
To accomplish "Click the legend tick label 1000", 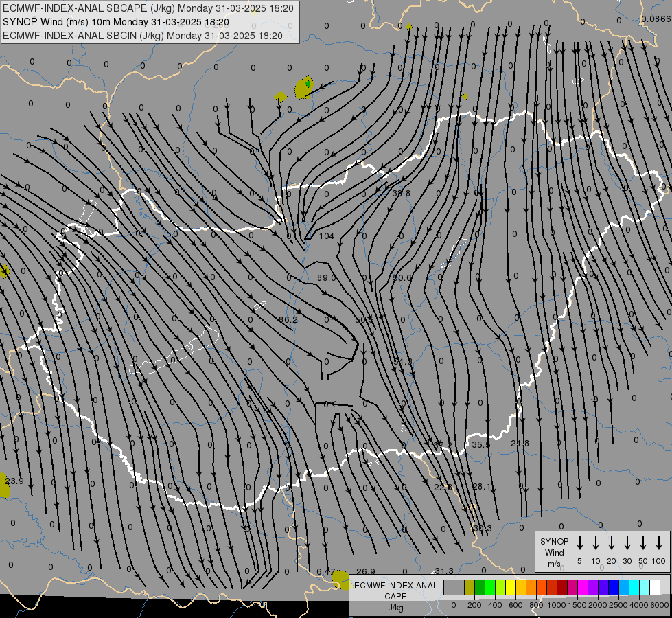I will (557, 605).
